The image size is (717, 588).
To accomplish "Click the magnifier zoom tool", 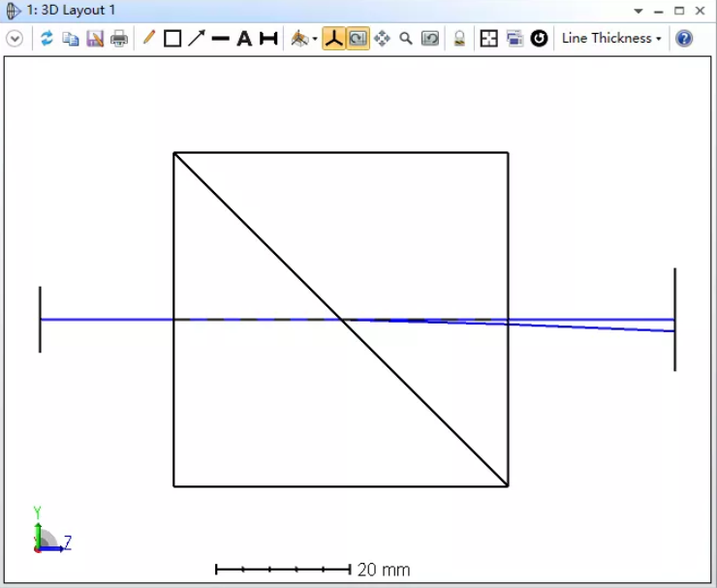I will pyautogui.click(x=406, y=39).
